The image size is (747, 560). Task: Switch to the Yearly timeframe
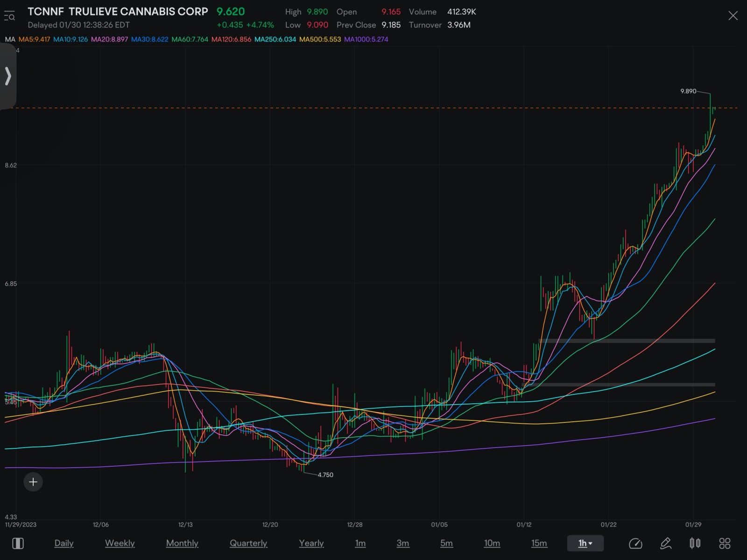pyautogui.click(x=311, y=543)
